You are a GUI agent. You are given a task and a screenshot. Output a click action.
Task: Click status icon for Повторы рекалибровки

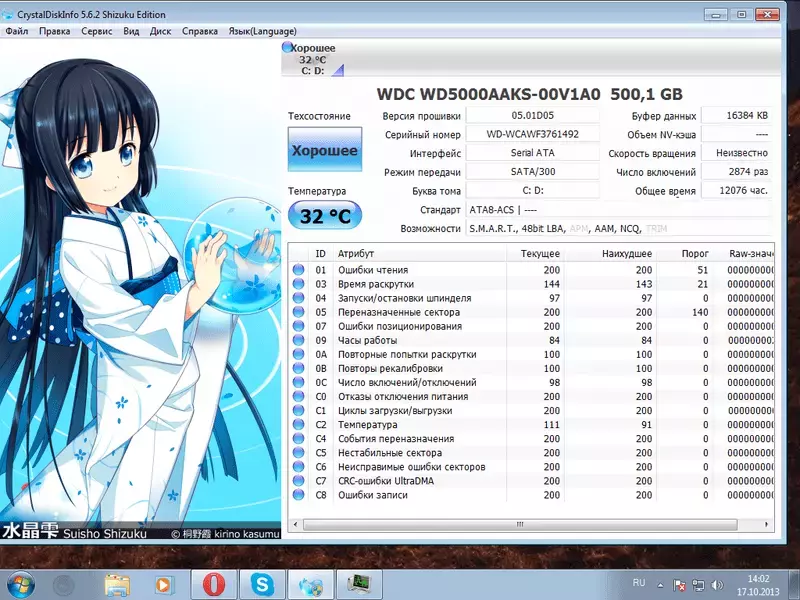[x=298, y=368]
